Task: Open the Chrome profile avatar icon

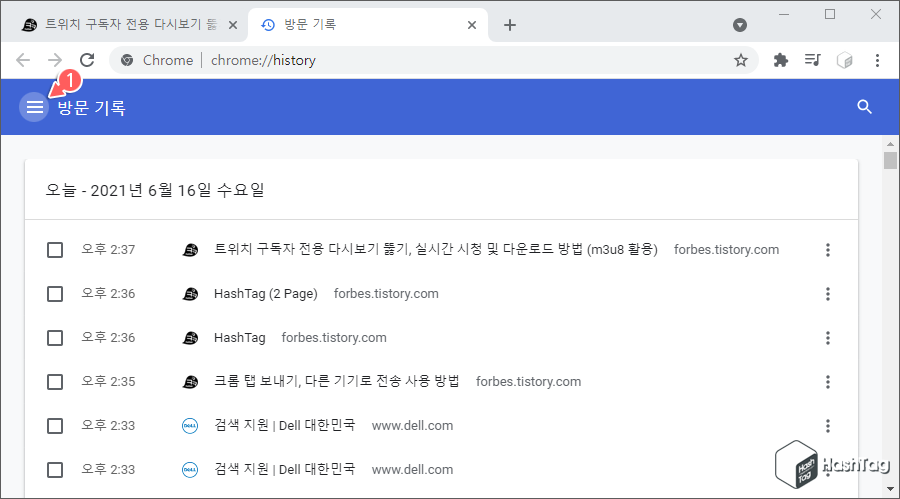Action: 845,60
